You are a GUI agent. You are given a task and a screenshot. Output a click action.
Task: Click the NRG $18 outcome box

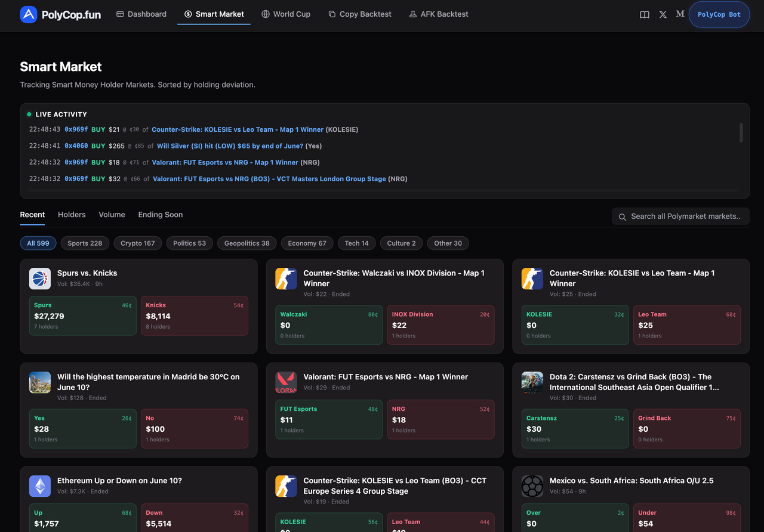[440, 419]
